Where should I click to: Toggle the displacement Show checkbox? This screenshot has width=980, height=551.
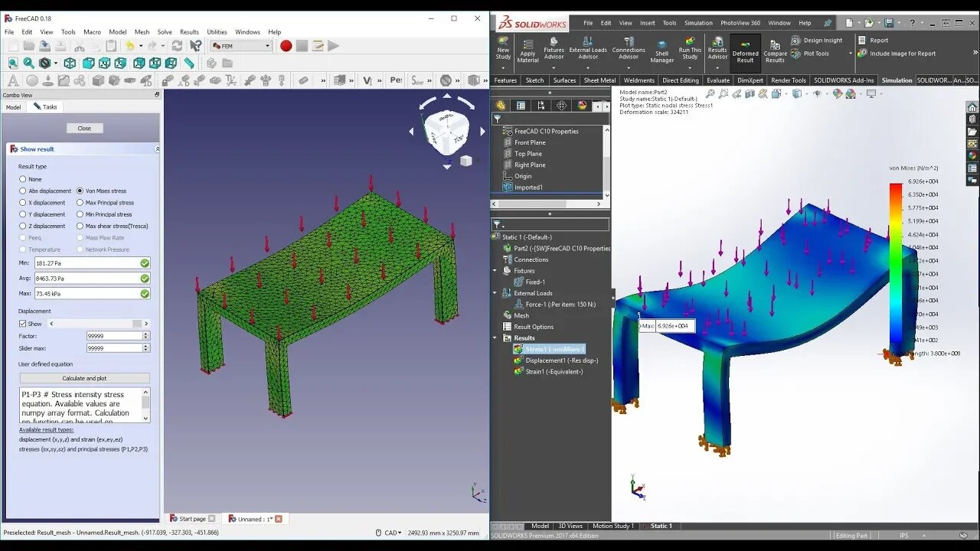tap(23, 324)
